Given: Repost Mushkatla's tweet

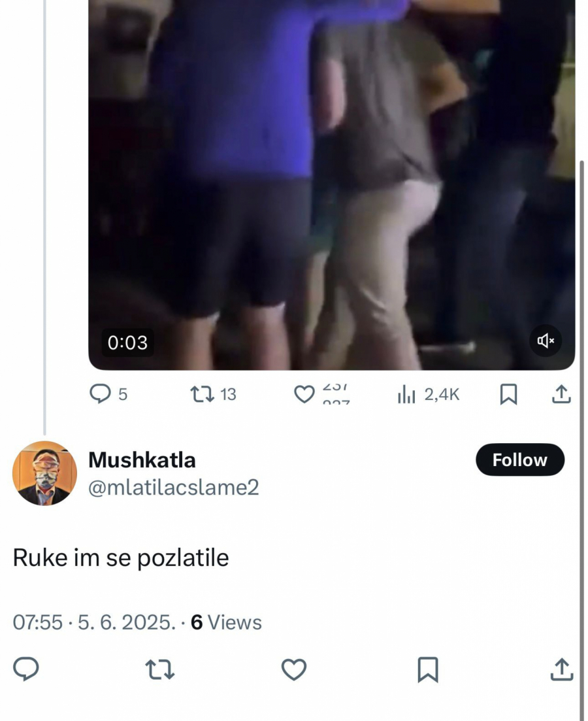Looking at the screenshot, I should pos(159,669).
